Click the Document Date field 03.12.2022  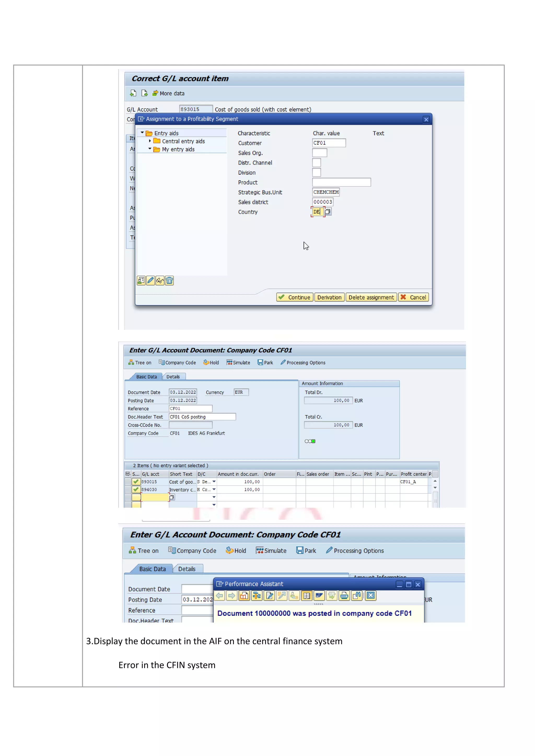[183, 392]
